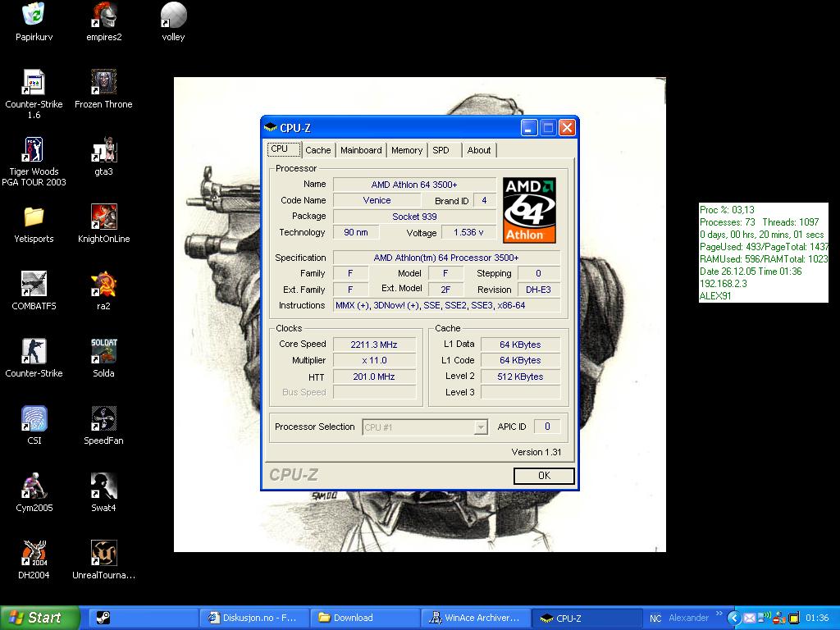Click the IP address 192.168.2.3 text

pyautogui.click(x=724, y=284)
